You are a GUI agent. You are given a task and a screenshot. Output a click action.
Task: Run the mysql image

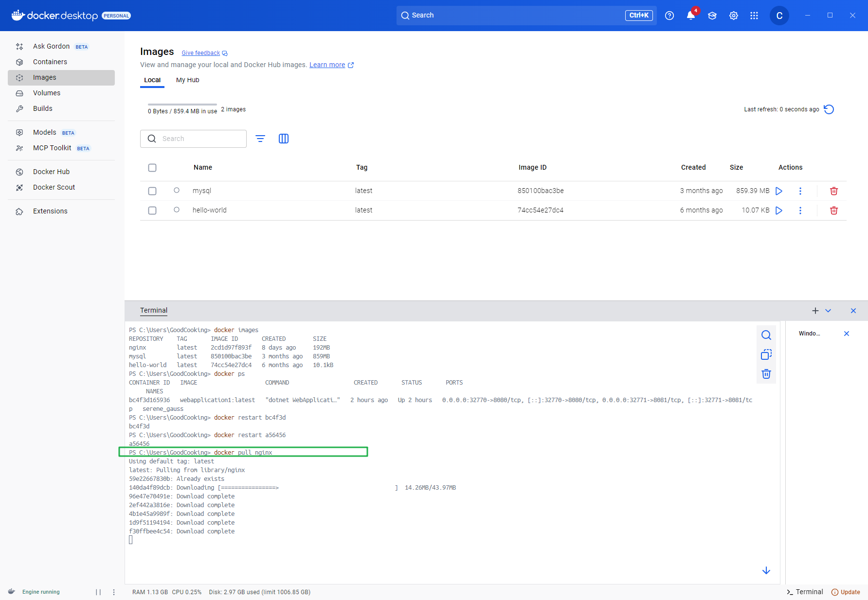click(779, 191)
